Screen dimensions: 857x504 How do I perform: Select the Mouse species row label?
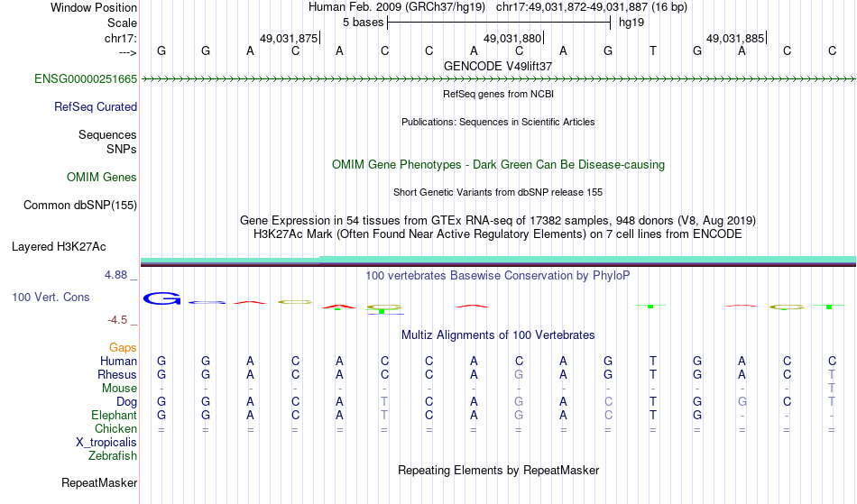[x=119, y=389]
